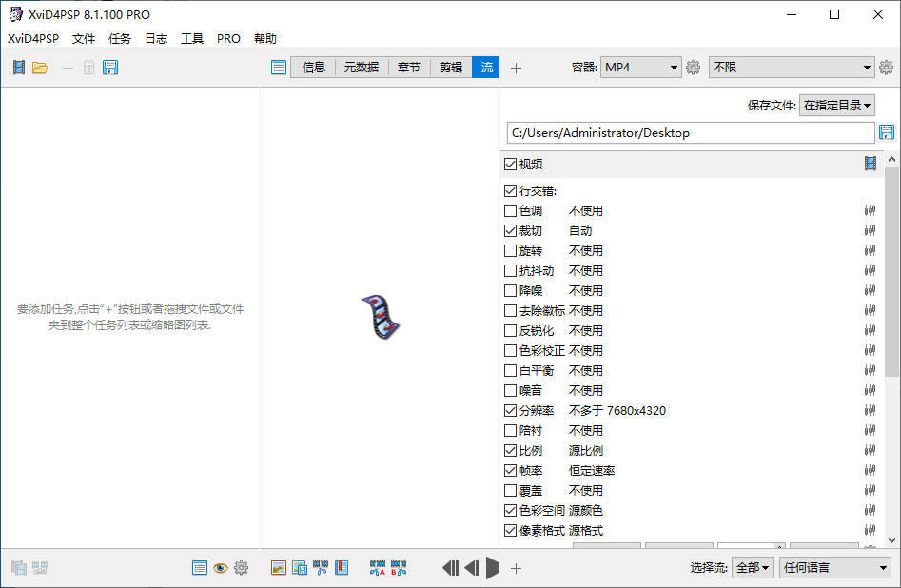Uncheck the 像素格式 checkbox
The height and width of the screenshot is (588, 901).
pos(510,531)
